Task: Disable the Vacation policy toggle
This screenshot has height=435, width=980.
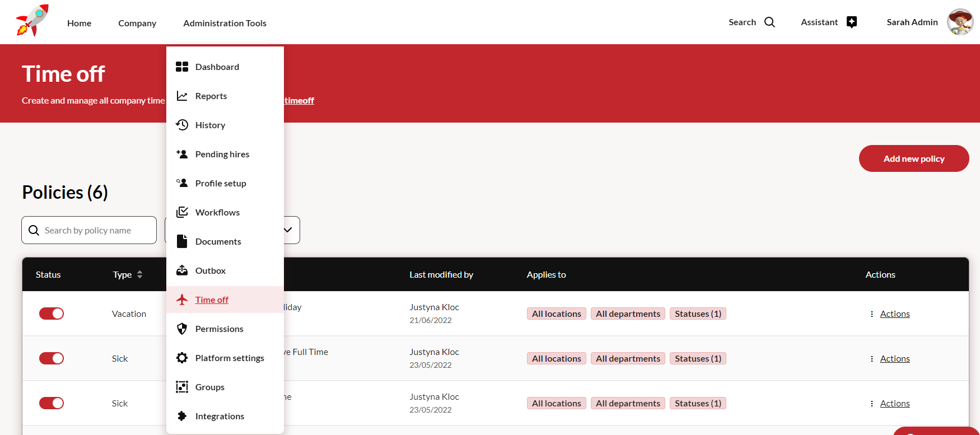Action: click(x=52, y=314)
